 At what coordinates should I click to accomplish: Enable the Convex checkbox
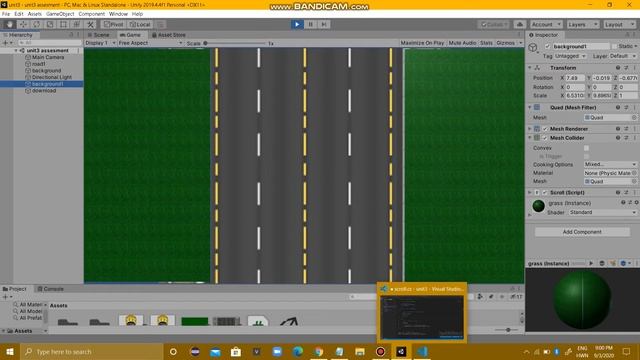tap(587, 148)
